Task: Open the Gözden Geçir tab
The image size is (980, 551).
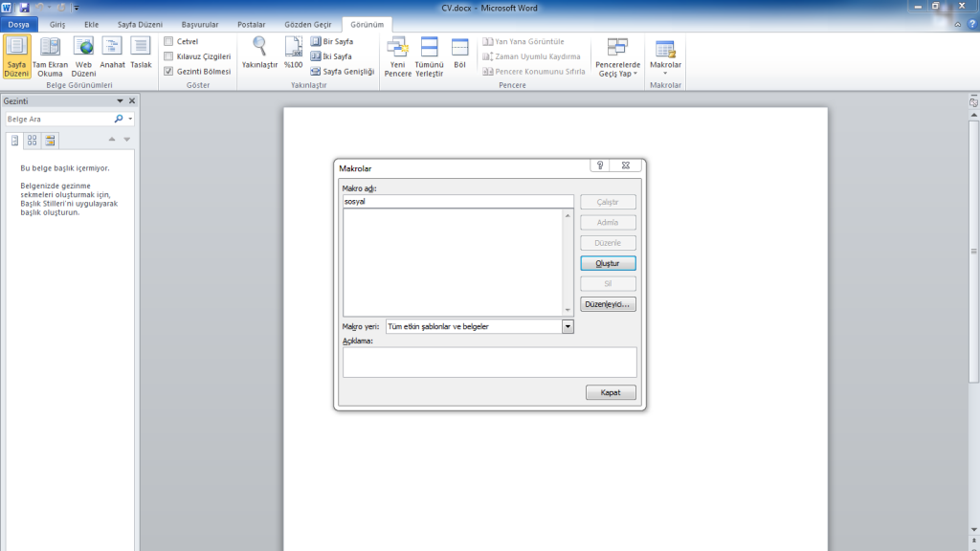Action: [307, 25]
